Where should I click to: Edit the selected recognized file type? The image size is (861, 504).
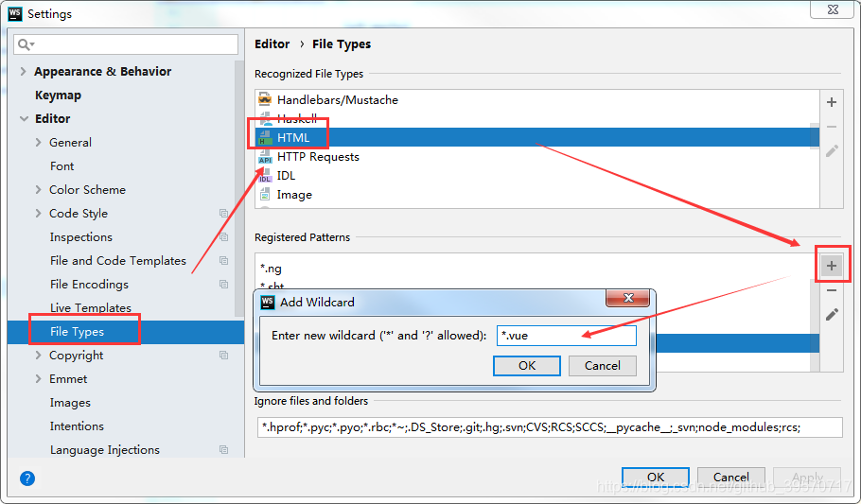(x=832, y=151)
